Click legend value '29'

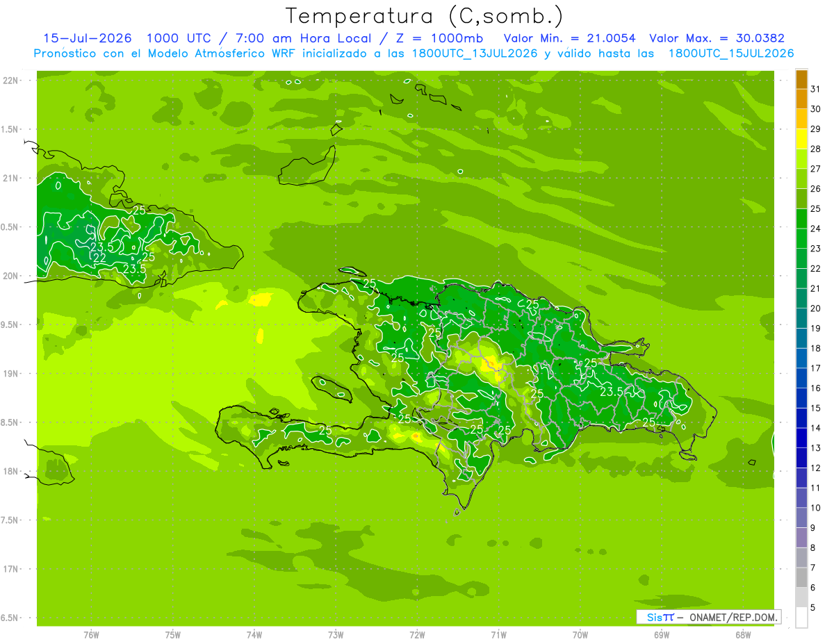pos(816,129)
